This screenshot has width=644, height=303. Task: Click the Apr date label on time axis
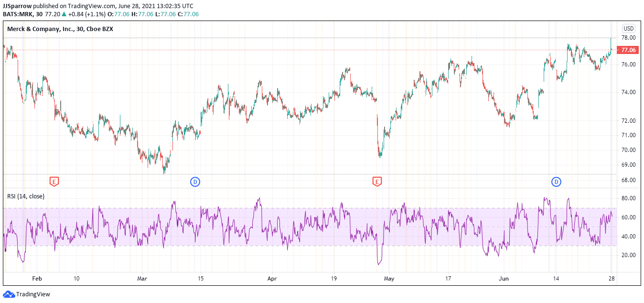click(272, 278)
